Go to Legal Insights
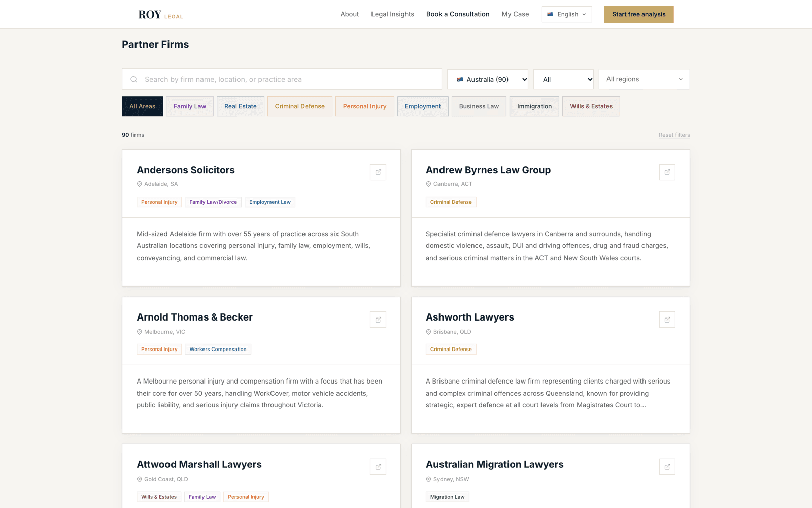 (x=392, y=14)
